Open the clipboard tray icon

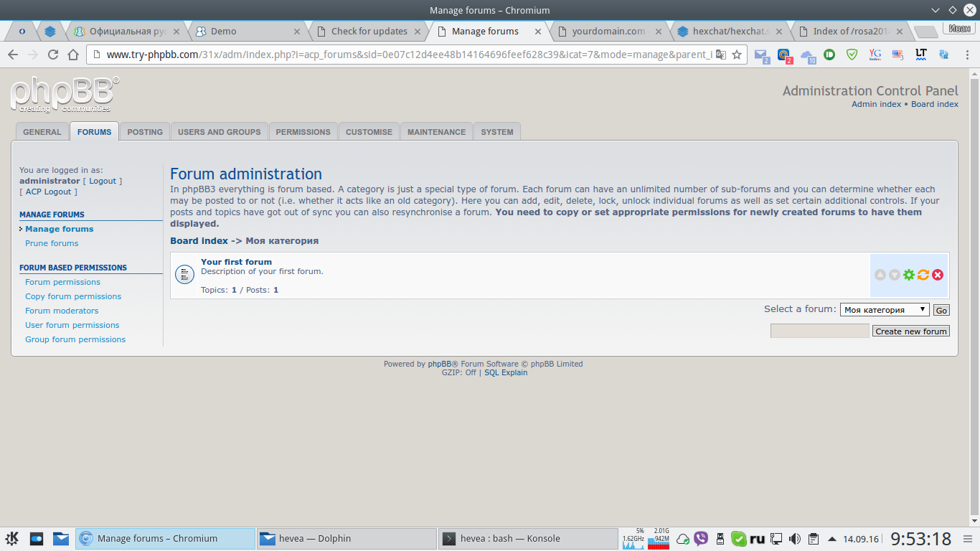(814, 538)
